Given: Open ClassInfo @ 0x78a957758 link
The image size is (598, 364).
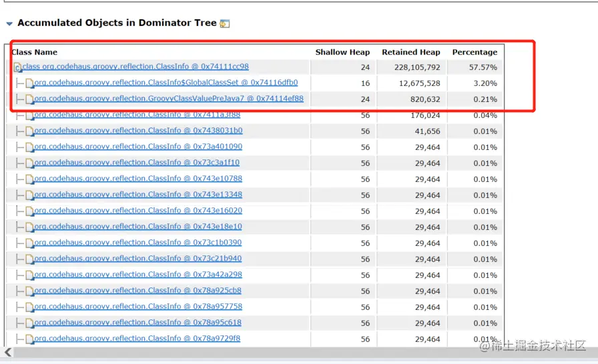Looking at the screenshot, I should [x=138, y=307].
